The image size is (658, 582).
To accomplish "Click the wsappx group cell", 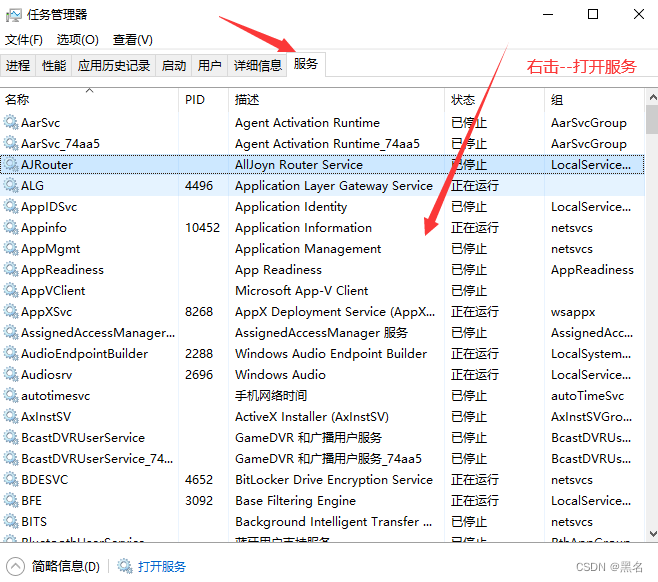I will tap(573, 312).
